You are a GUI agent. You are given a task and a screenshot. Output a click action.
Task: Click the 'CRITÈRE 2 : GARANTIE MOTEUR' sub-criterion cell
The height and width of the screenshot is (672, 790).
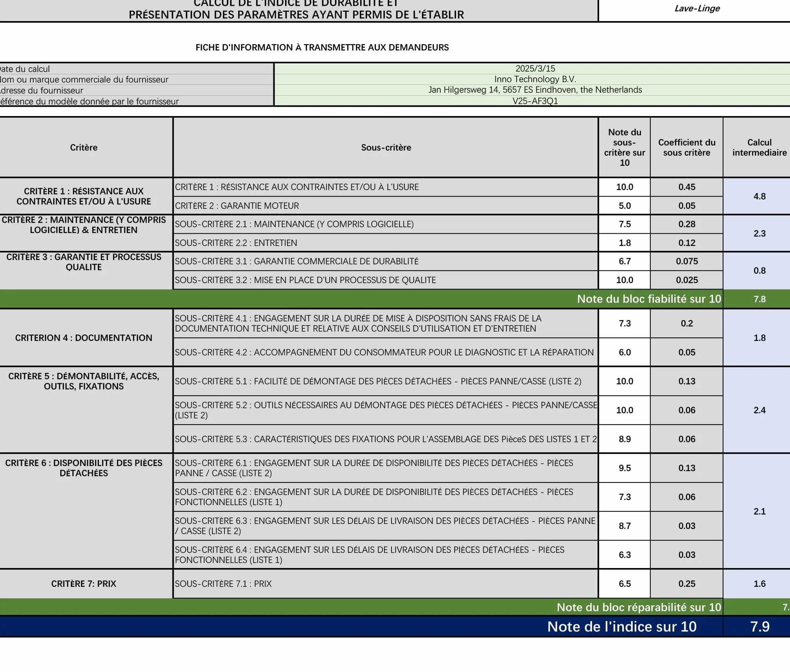[386, 206]
